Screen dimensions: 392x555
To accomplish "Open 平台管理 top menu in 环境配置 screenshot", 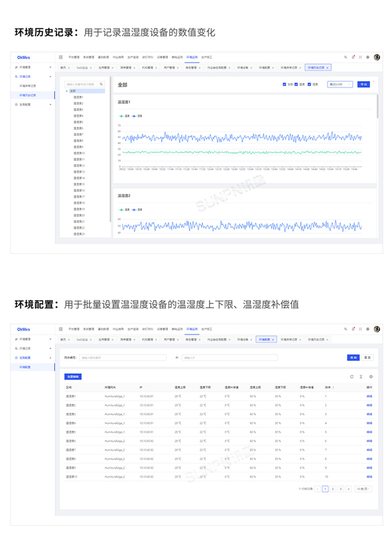I will (74, 329).
